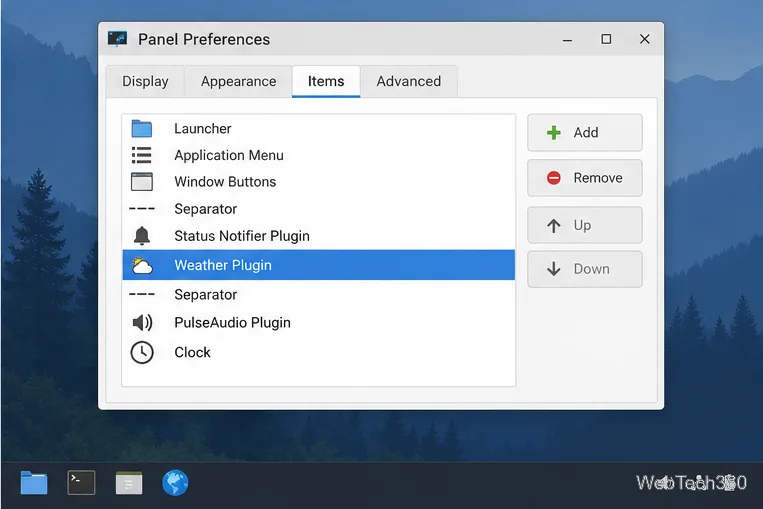The height and width of the screenshot is (509, 763).
Task: Open the gray text file icon in taskbar
Action: coord(129,483)
